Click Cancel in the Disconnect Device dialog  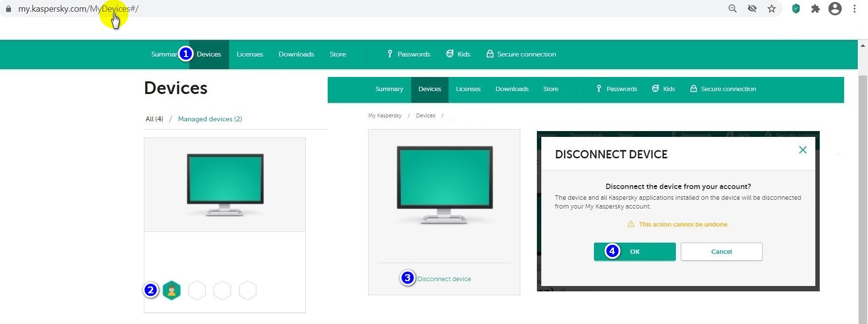click(x=721, y=251)
